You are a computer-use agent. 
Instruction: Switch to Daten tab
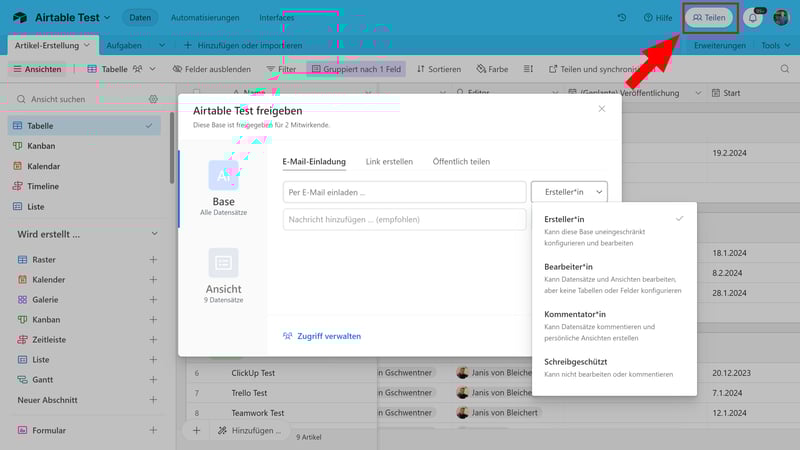click(x=140, y=17)
